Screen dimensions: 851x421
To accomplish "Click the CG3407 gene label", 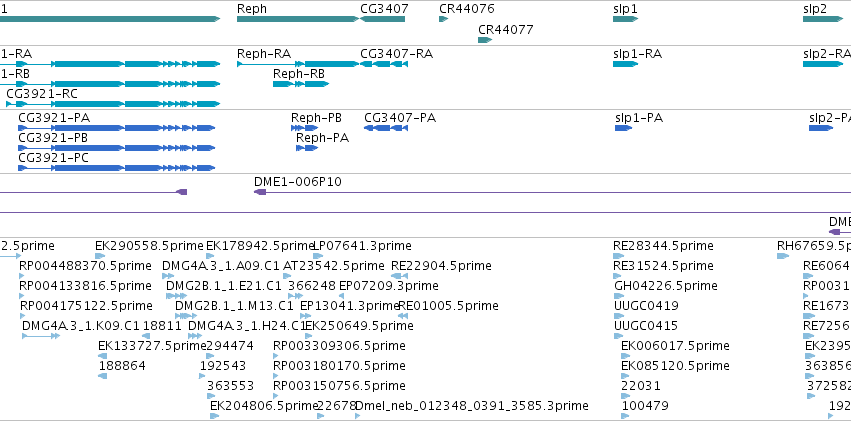I will pyautogui.click(x=384, y=9).
